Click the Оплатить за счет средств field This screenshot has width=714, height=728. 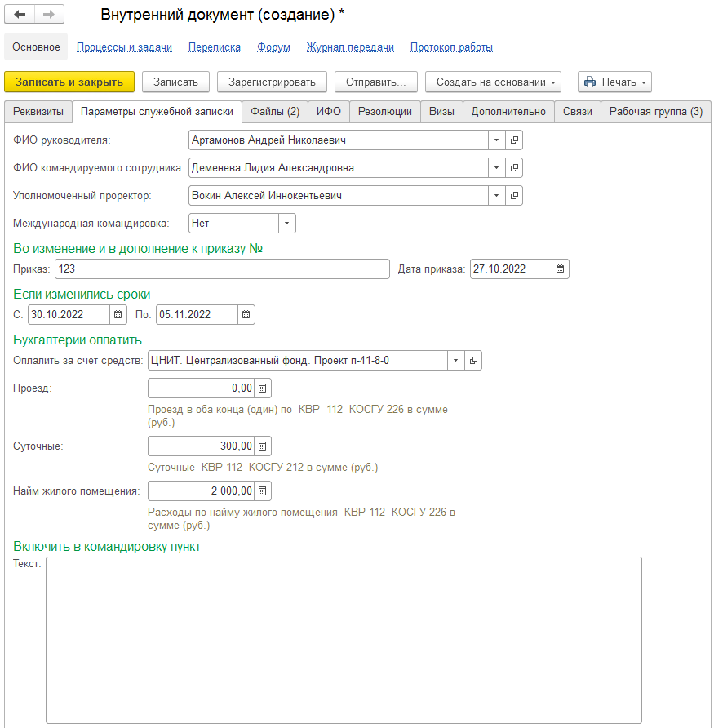click(x=298, y=360)
